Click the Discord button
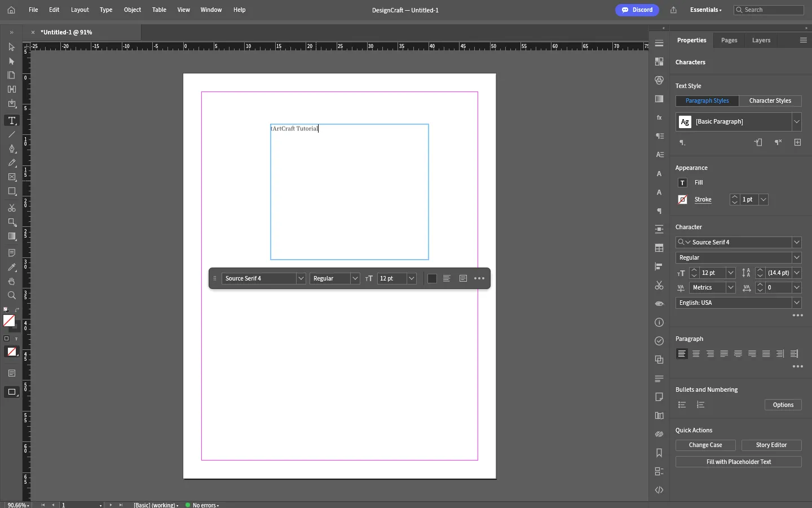 638,10
